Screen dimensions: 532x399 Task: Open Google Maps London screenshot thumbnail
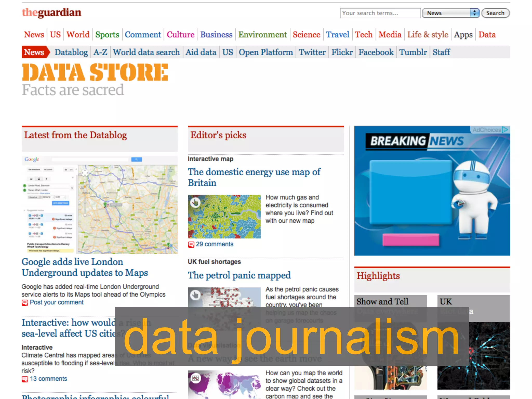(x=100, y=205)
